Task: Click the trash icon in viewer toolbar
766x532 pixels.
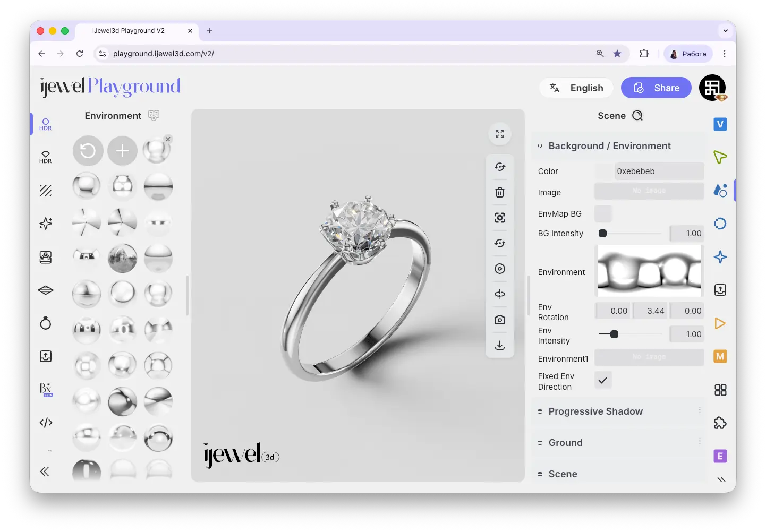Action: click(500, 192)
